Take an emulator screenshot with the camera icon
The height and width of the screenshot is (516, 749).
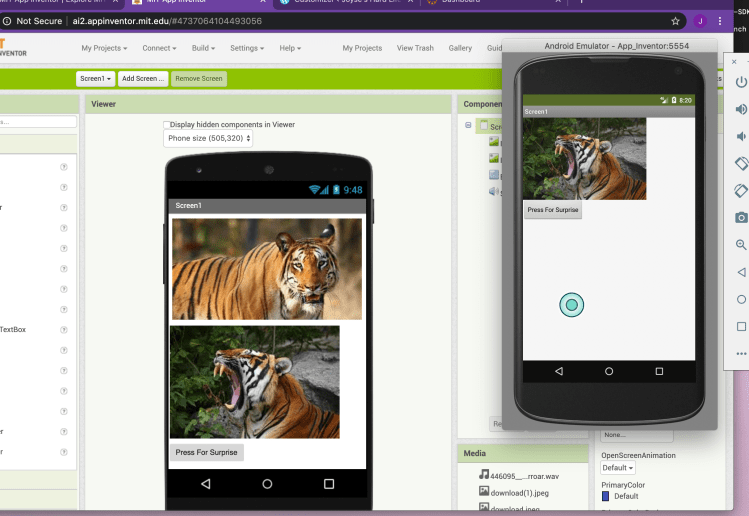click(741, 217)
